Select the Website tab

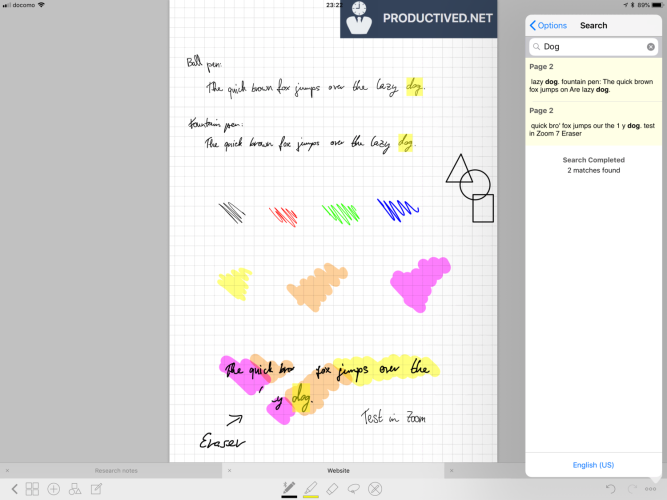[338, 471]
